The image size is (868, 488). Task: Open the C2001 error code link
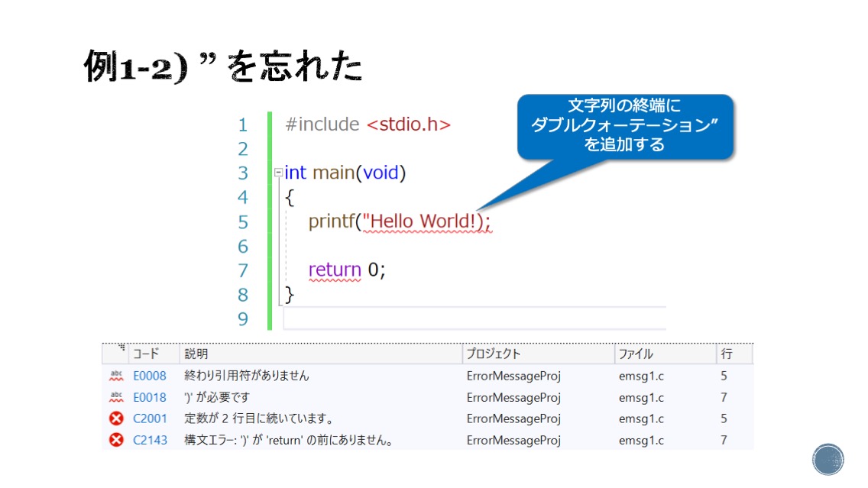coord(150,419)
